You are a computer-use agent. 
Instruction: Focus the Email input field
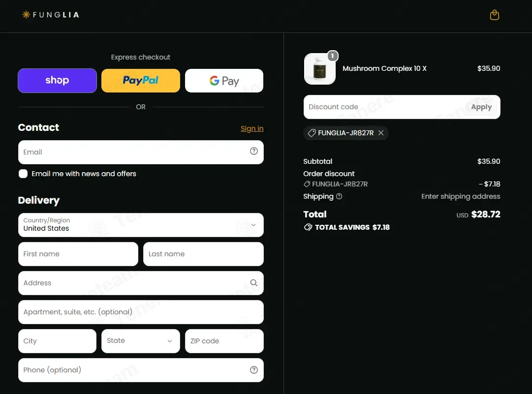[141, 152]
